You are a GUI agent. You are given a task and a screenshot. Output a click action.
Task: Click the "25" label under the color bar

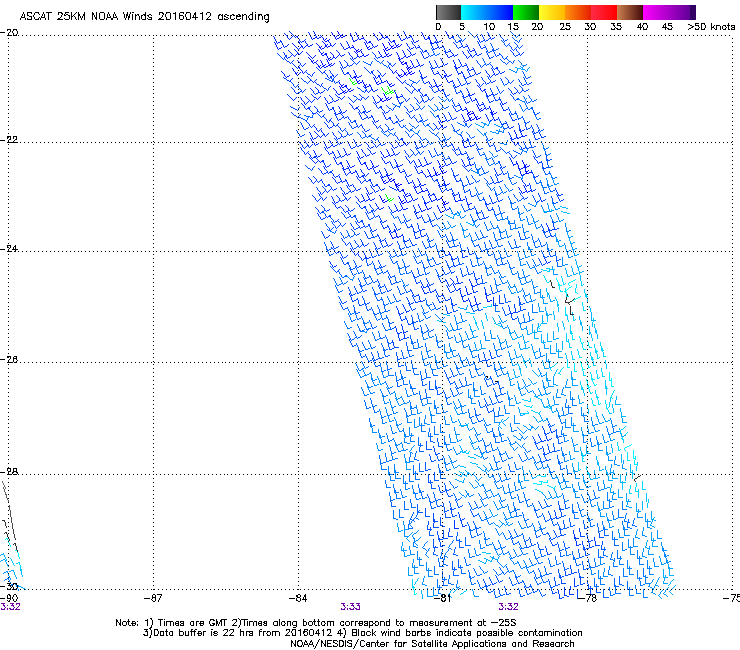click(x=565, y=27)
